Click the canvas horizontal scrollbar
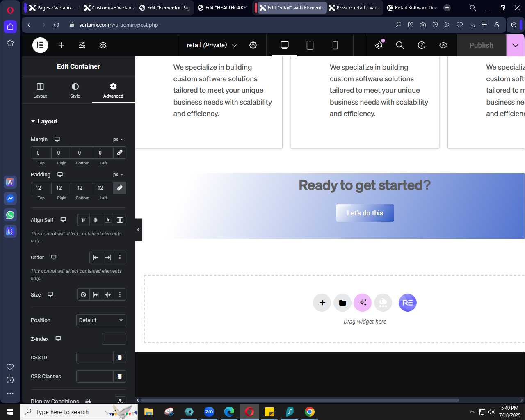This screenshot has width=525, height=420. [x=299, y=400]
